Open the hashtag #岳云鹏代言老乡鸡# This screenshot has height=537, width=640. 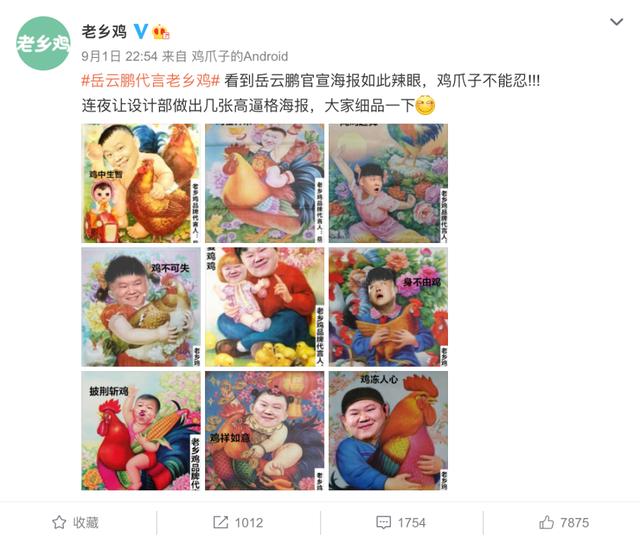click(x=151, y=80)
